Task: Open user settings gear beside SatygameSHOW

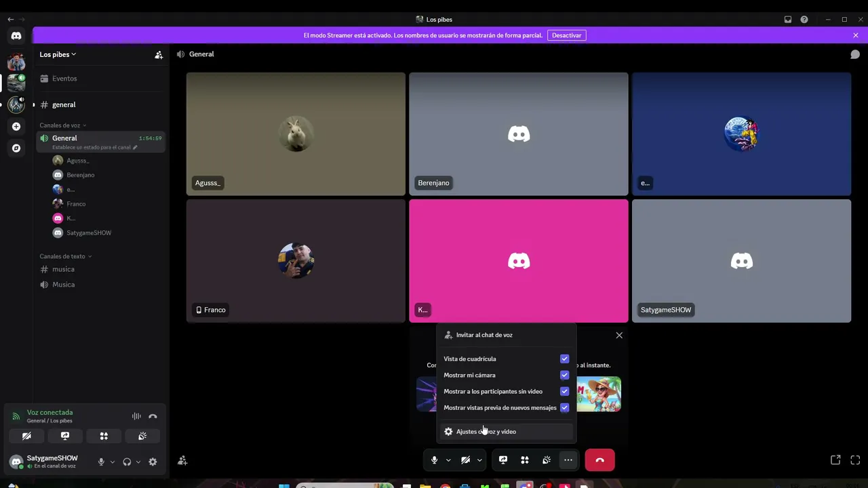Action: click(153, 462)
